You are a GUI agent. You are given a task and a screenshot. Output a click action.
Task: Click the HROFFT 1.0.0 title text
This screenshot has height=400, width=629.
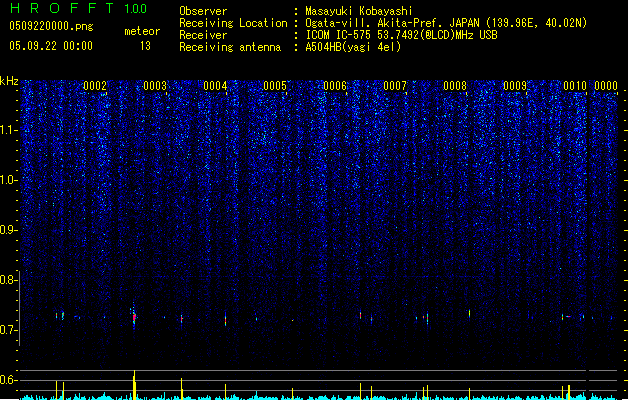(x=78, y=8)
